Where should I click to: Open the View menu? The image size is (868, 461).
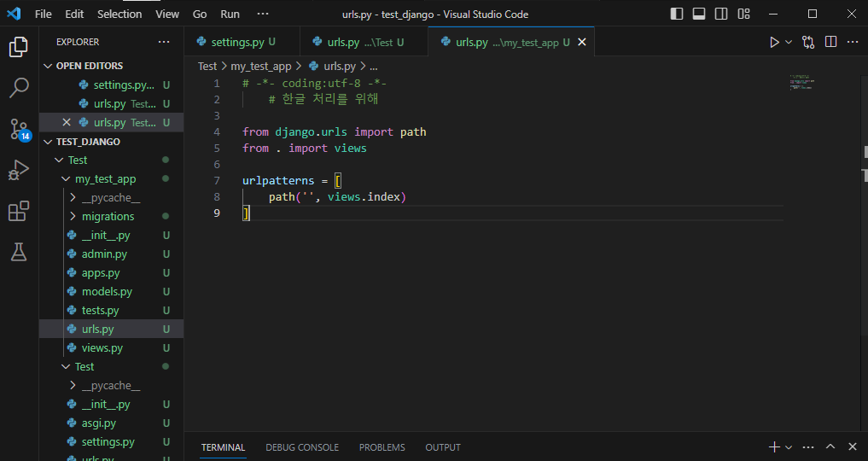(167, 14)
